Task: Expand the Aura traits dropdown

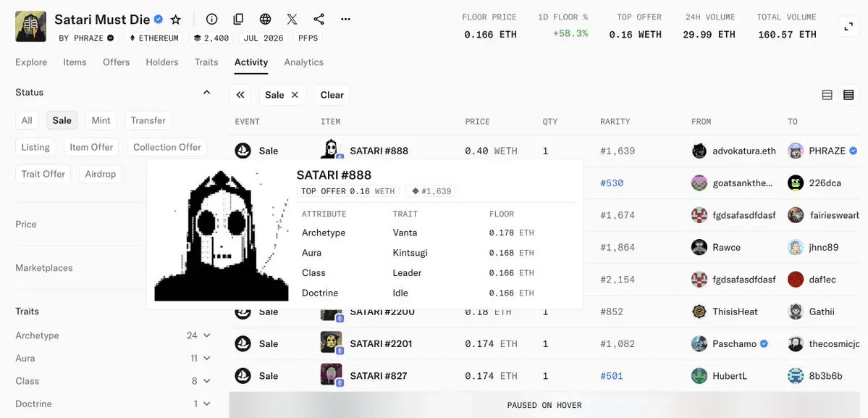Action: point(206,358)
